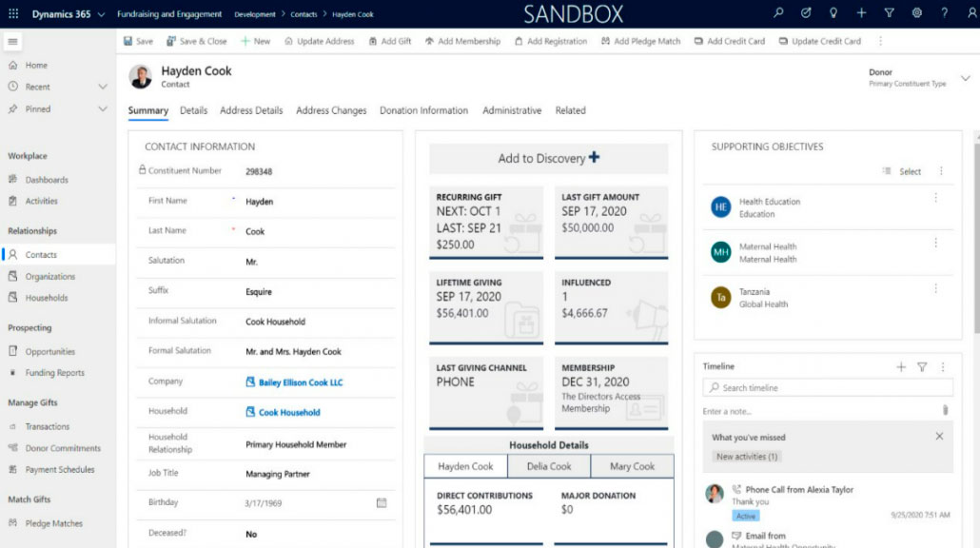The image size is (980, 548).
Task: Switch to Address Details tab
Action: tap(251, 110)
